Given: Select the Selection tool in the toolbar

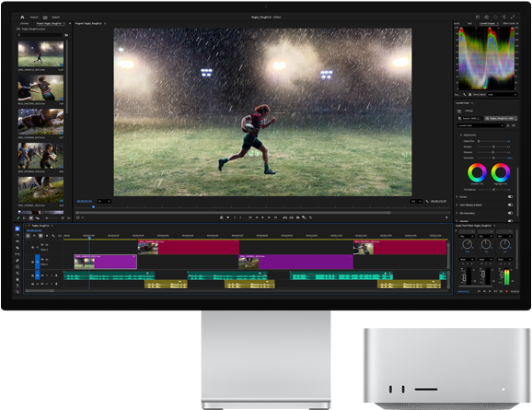Looking at the screenshot, I should (17, 228).
